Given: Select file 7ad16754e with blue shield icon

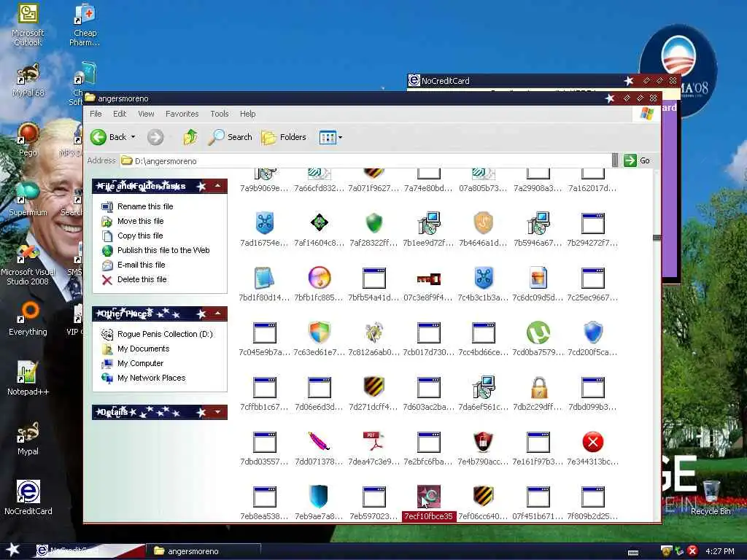Looking at the screenshot, I should (264, 230).
